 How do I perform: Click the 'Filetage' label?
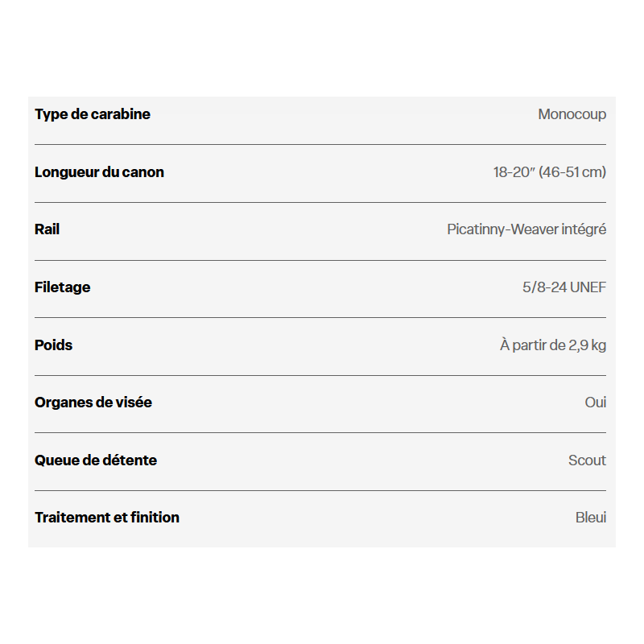click(63, 287)
